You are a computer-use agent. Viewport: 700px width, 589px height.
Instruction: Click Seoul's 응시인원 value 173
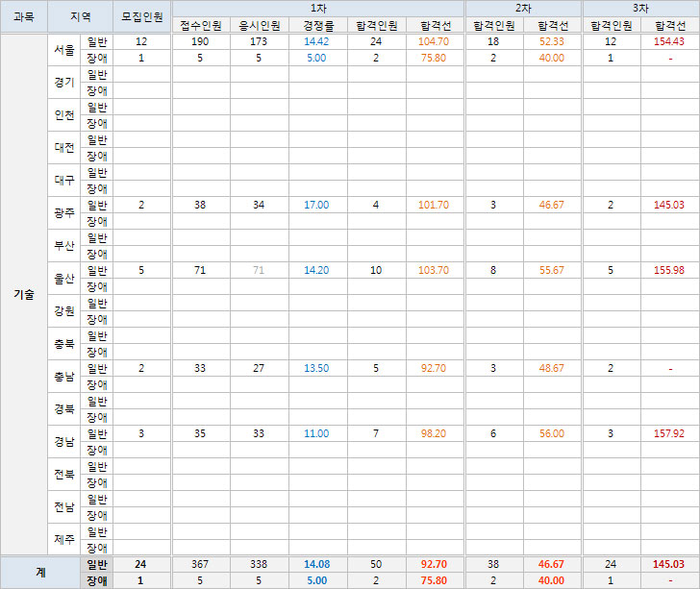259,41
